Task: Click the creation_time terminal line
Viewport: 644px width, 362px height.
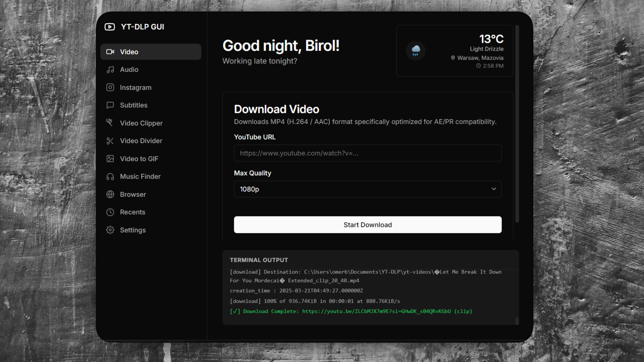Action: 296,291
